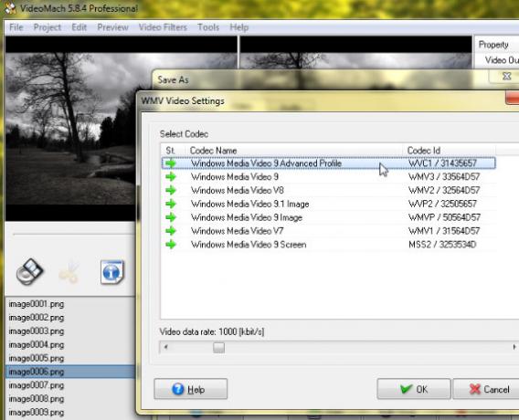Confirm codec settings with OK button
Image resolution: width=519 pixels, height=420 pixels.
click(414, 389)
